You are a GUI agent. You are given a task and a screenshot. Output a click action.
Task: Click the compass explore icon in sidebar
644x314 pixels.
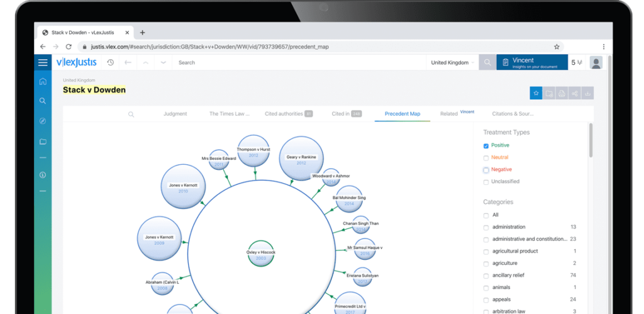43,121
